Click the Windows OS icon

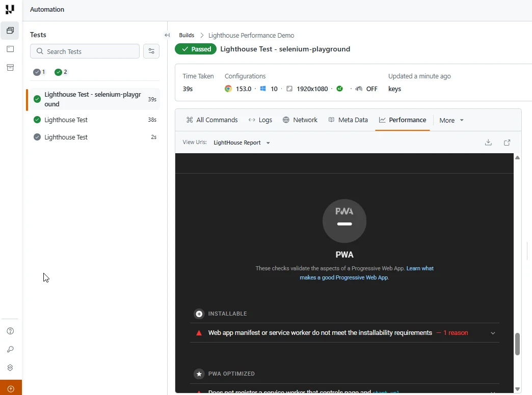pyautogui.click(x=263, y=89)
